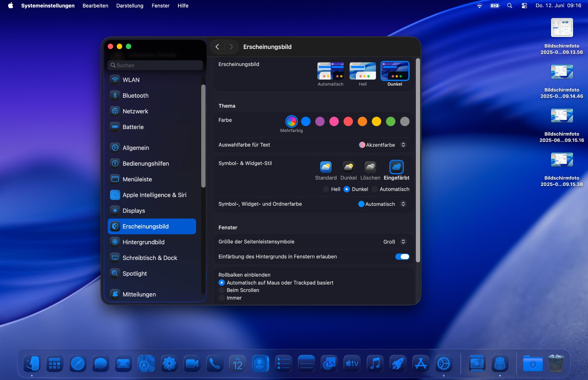Image resolution: width=588 pixels, height=380 pixels.
Task: Select the Löschen widget style icon
Action: pyautogui.click(x=370, y=167)
